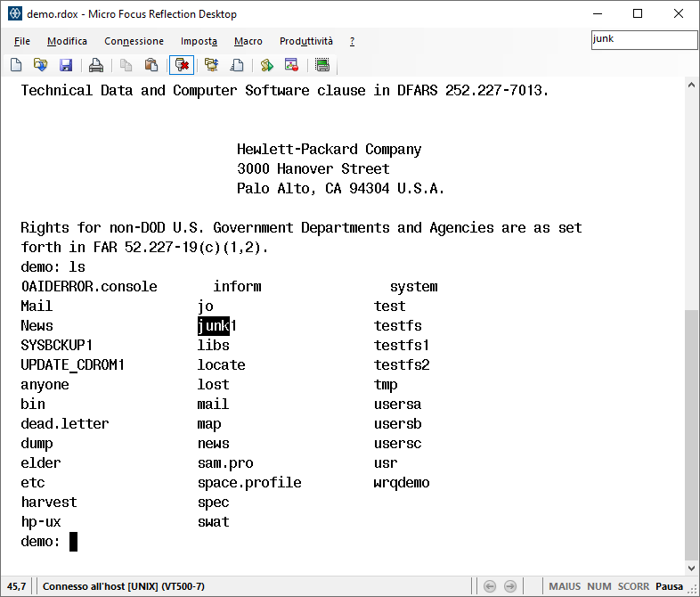The width and height of the screenshot is (700, 597).
Task: Expand the Connessione menu
Action: 134,41
